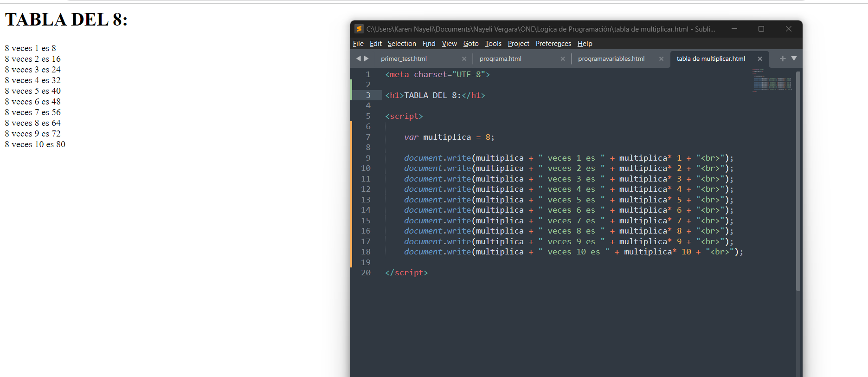The width and height of the screenshot is (868, 377).
Task: Click the editor vertical scrollbar
Action: (x=798, y=181)
